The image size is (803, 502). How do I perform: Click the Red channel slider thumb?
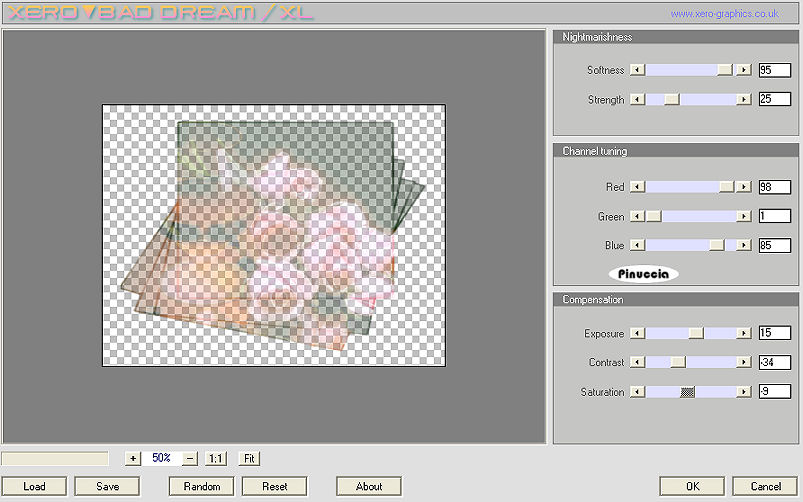click(x=726, y=186)
